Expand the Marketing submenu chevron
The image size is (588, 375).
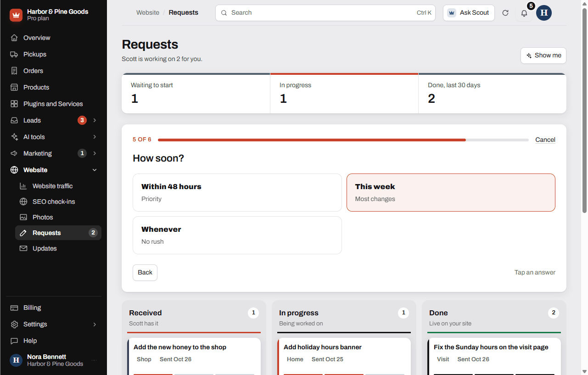click(95, 153)
